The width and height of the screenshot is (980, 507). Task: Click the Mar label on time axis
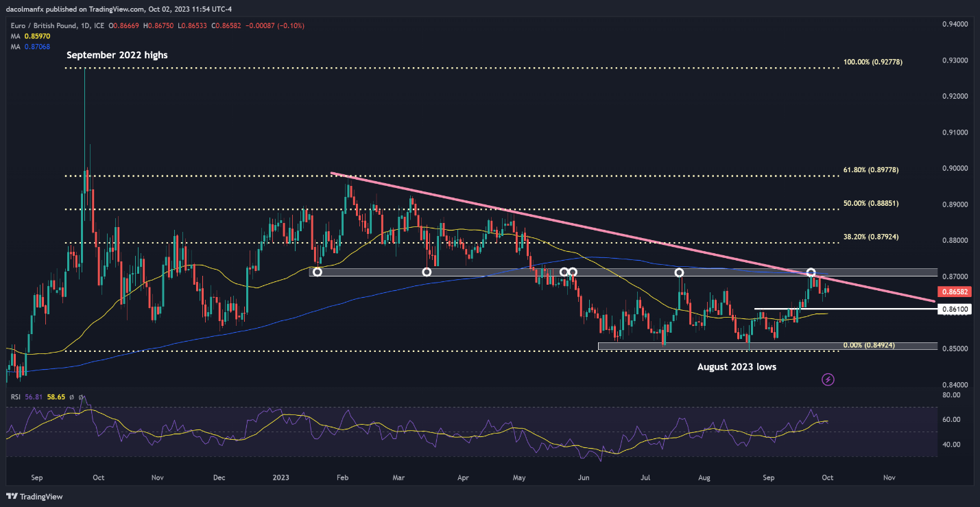coord(399,477)
